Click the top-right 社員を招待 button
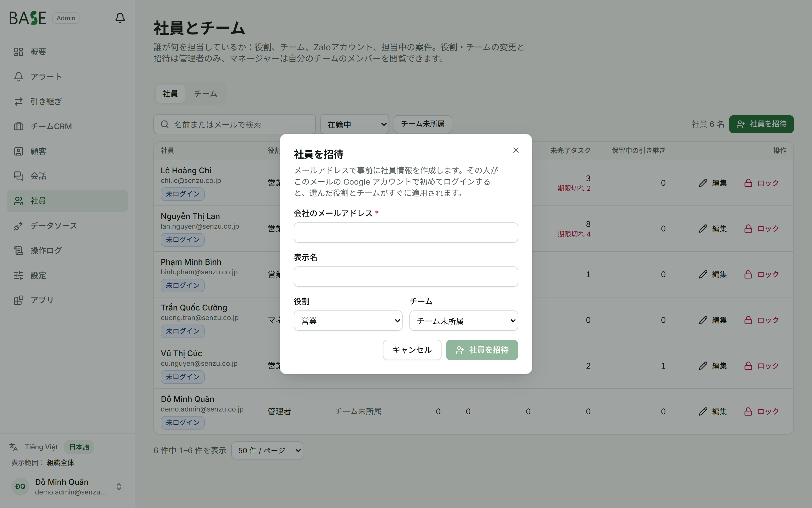The height and width of the screenshot is (508, 812). (x=761, y=124)
